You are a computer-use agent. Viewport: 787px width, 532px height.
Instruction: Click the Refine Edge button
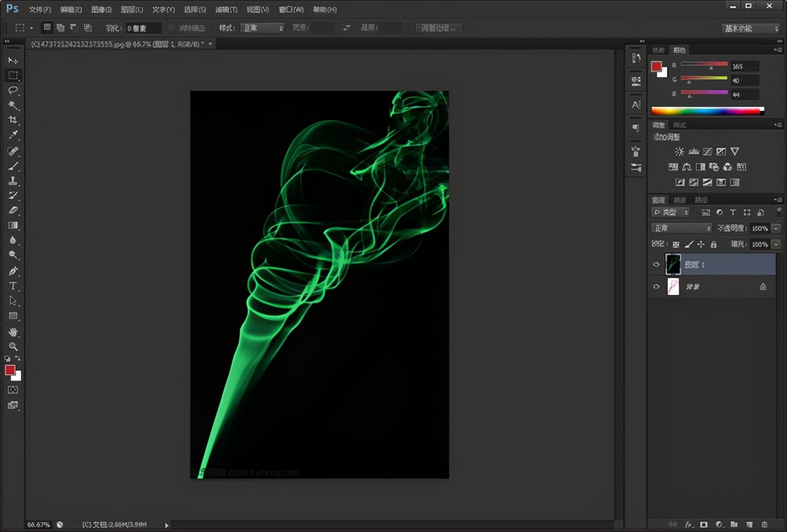tap(438, 28)
